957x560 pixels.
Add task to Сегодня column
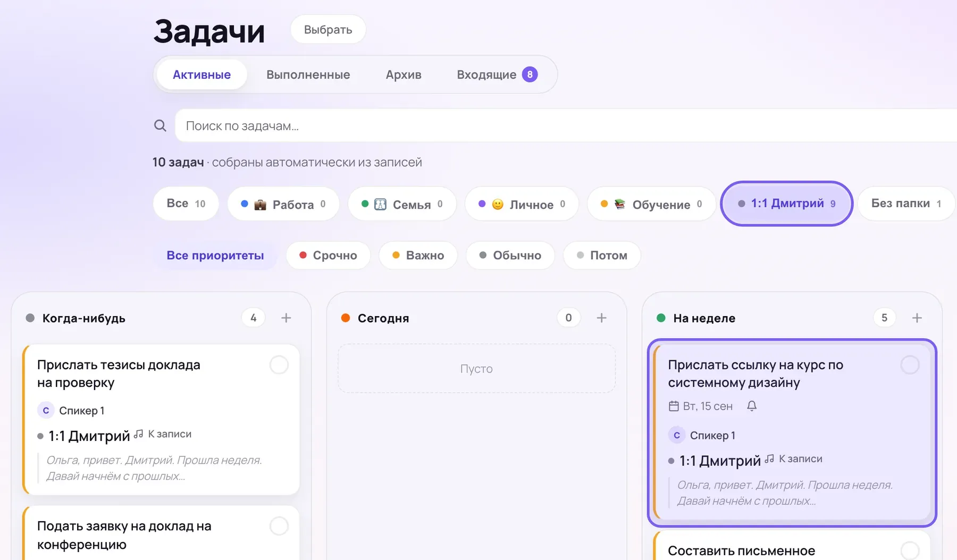pyautogui.click(x=601, y=318)
